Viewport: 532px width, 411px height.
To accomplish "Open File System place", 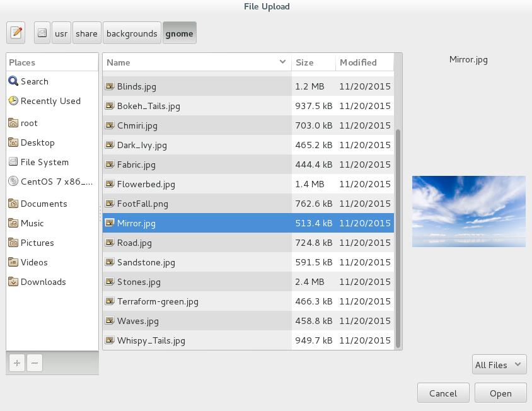I will [52, 162].
